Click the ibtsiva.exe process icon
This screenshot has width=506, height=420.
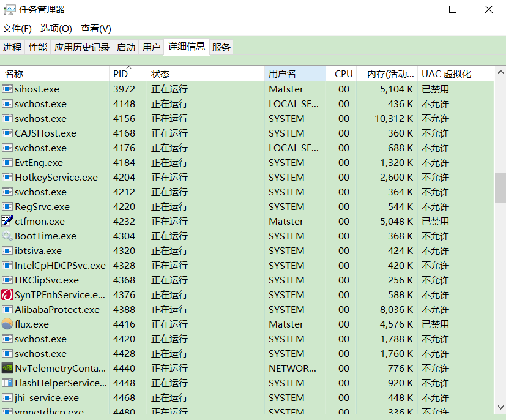[7, 250]
